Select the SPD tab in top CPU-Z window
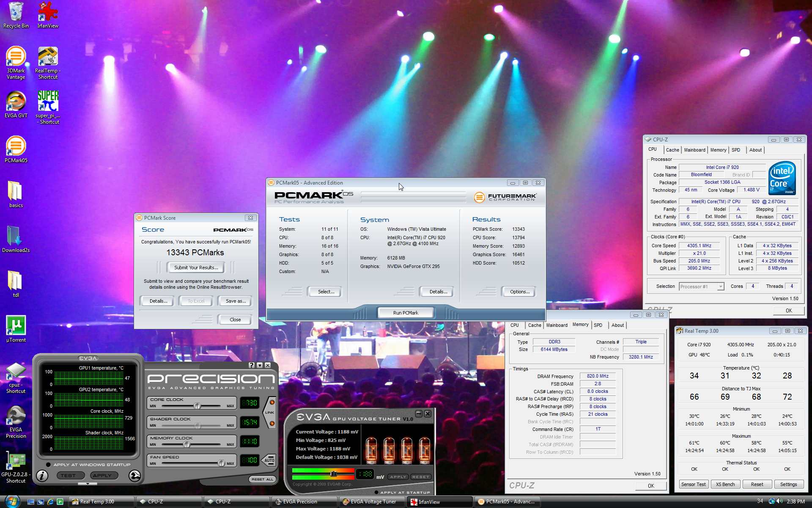 coord(736,150)
